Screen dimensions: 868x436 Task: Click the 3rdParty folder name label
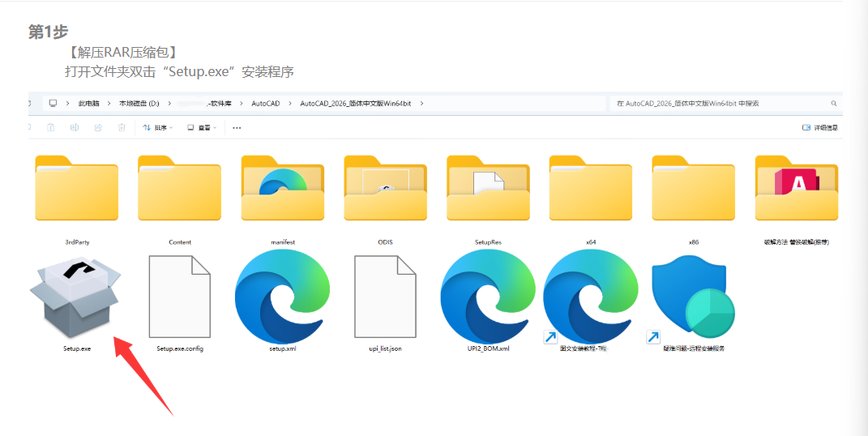(77, 242)
